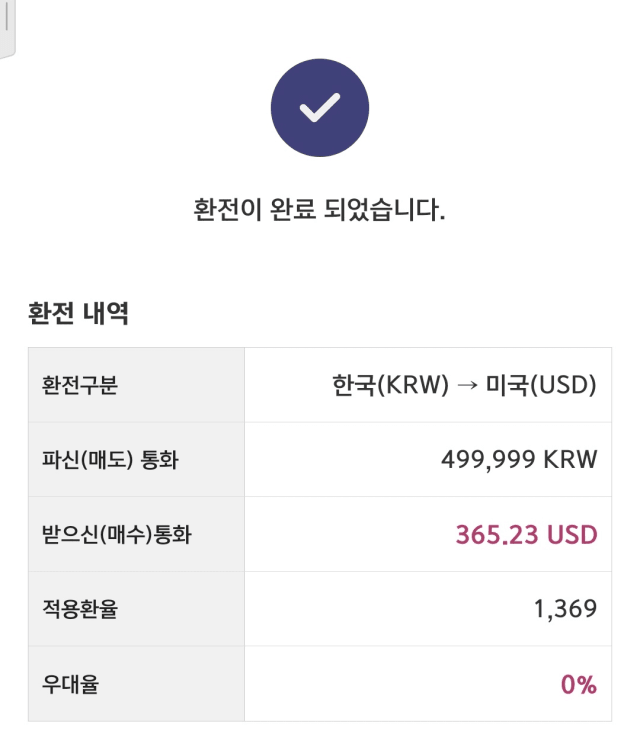This screenshot has width=640, height=744.
Task: Click the 0% preferential rate value
Action: coord(579,684)
